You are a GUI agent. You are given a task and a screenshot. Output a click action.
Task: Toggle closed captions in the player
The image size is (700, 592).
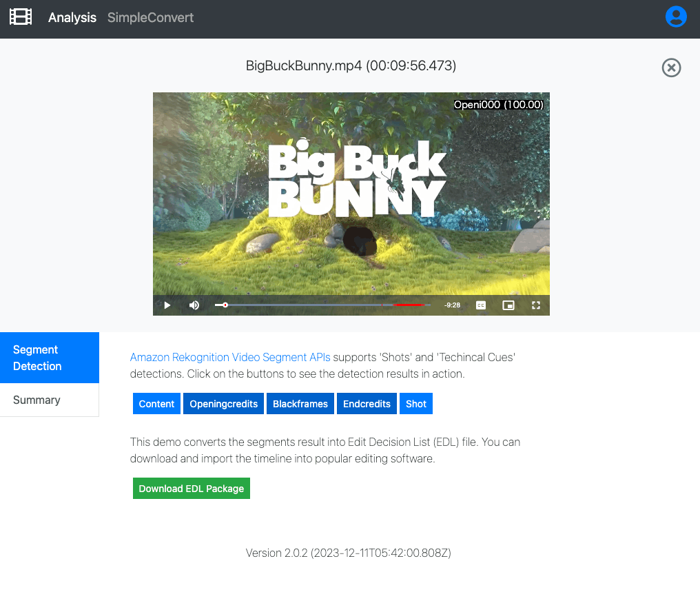pyautogui.click(x=481, y=305)
